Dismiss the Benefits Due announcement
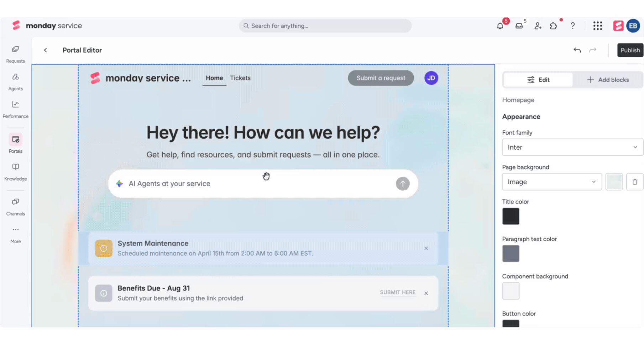 pyautogui.click(x=426, y=293)
